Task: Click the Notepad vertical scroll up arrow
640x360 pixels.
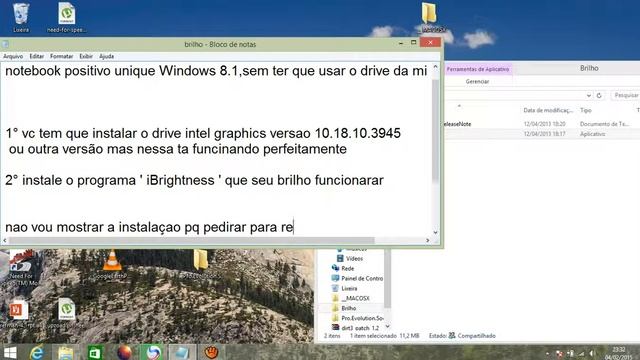Action: point(436,67)
